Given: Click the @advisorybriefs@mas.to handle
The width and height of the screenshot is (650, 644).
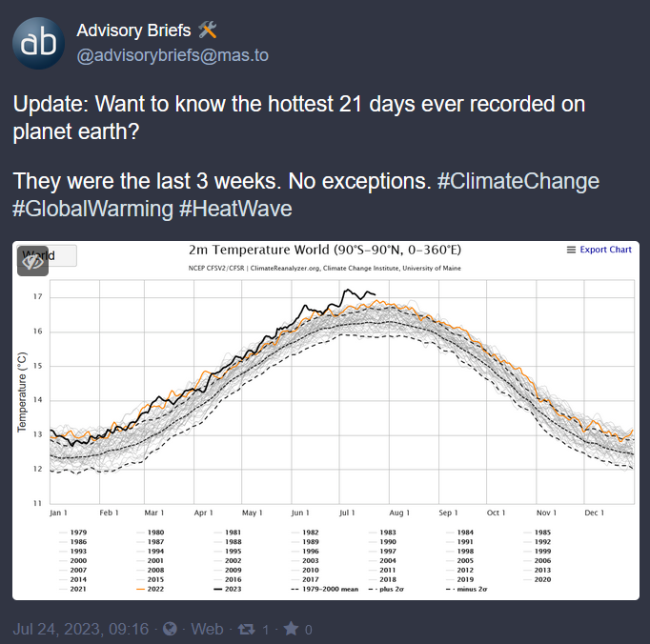Looking at the screenshot, I should [173, 55].
